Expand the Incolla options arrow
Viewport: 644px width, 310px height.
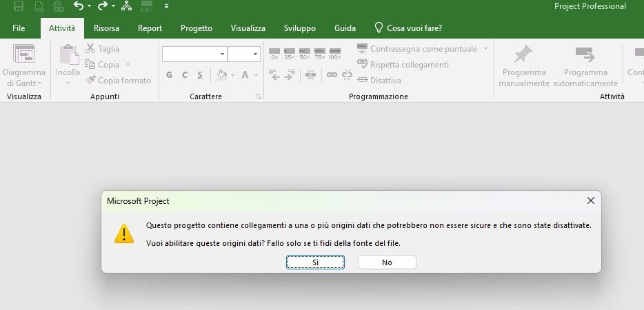coord(68,83)
